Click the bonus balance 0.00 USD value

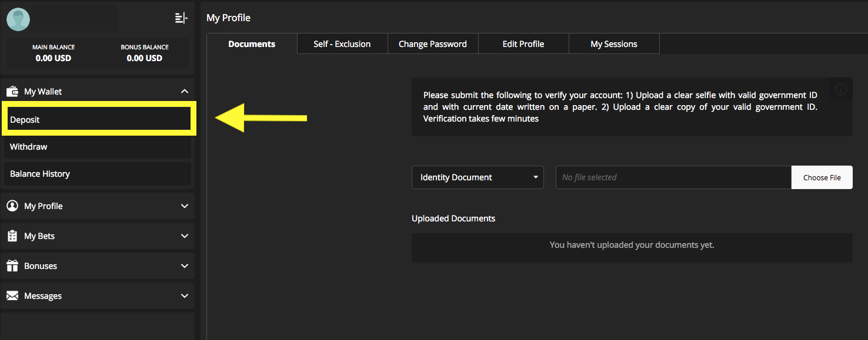(145, 58)
